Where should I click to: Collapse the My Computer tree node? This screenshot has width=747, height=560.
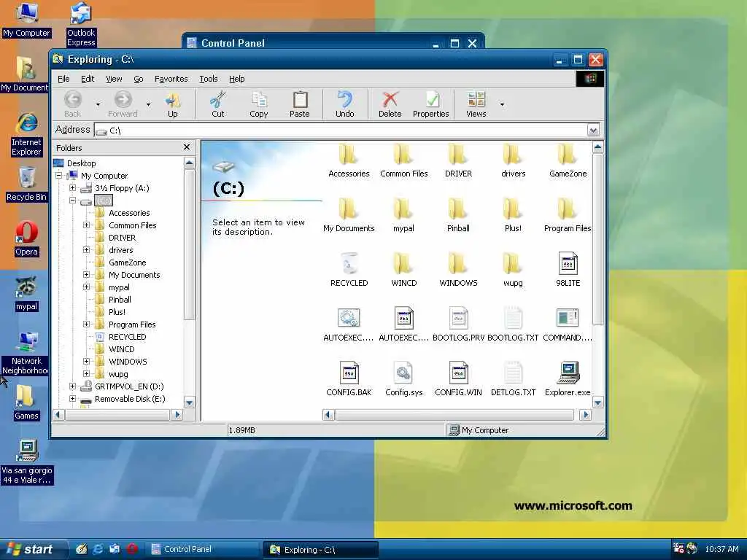click(58, 176)
